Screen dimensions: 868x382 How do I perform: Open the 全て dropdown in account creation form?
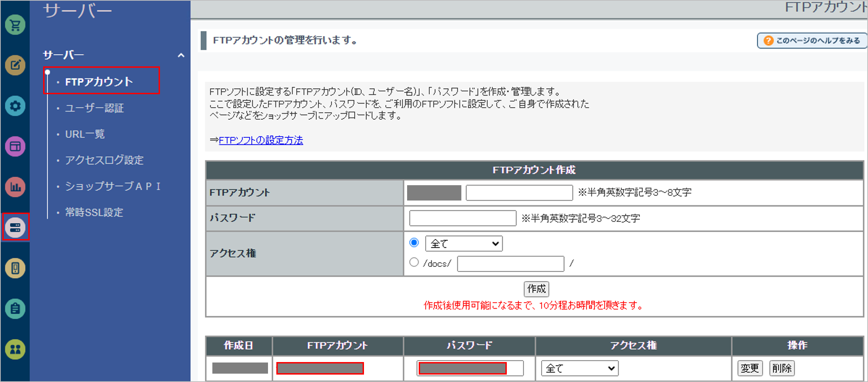coord(464,244)
